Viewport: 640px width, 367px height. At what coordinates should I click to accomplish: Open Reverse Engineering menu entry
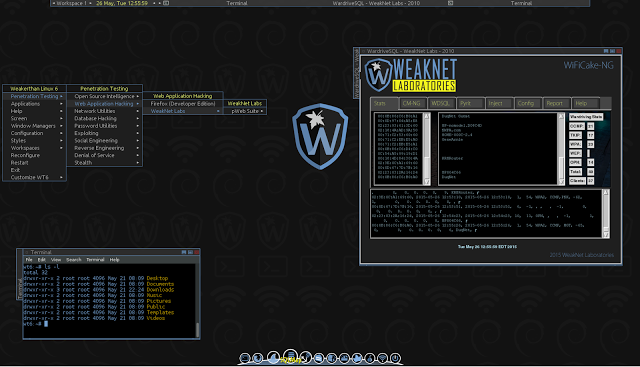point(104,148)
